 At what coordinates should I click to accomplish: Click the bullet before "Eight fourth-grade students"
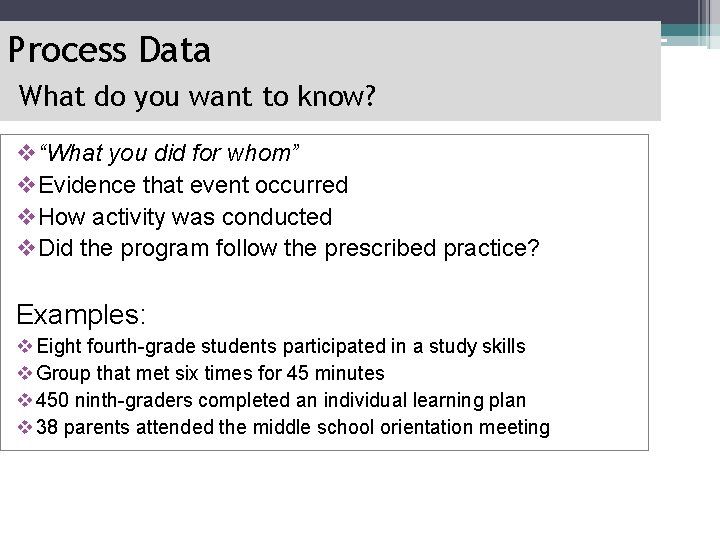[25, 346]
